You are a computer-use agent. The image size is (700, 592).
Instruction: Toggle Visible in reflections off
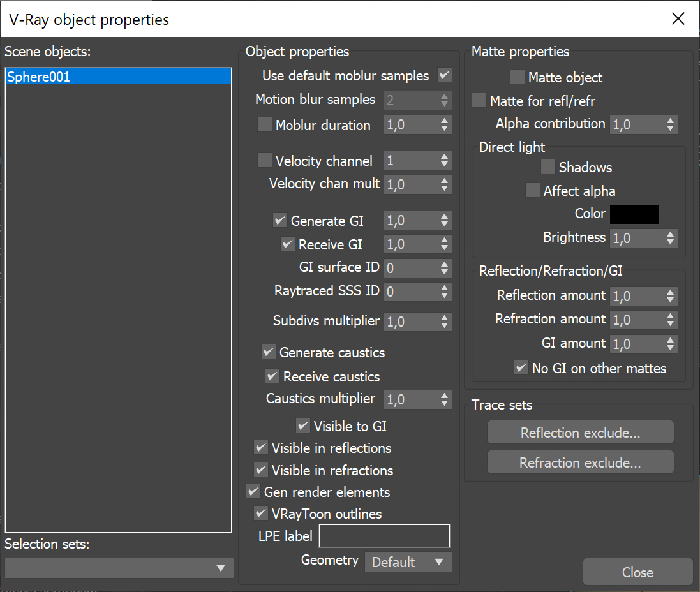261,448
